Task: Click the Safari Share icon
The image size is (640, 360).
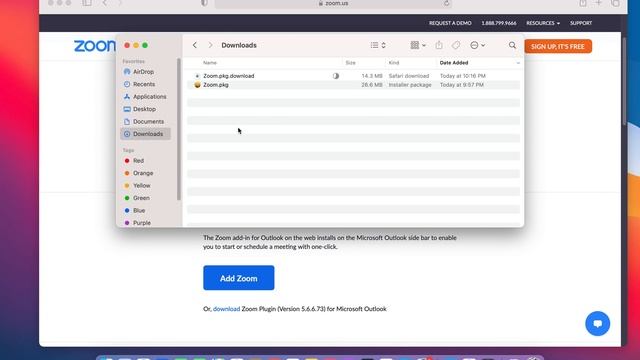Action: tap(583, 3)
